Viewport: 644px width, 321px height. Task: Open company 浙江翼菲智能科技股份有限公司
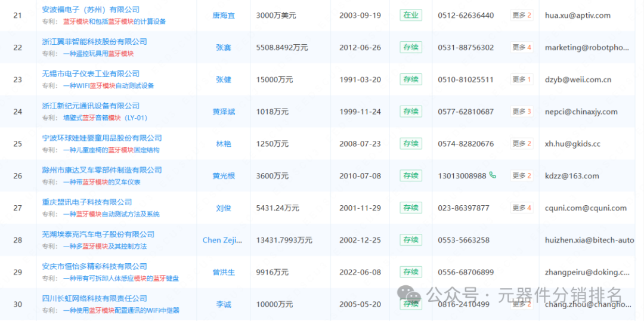click(x=94, y=42)
